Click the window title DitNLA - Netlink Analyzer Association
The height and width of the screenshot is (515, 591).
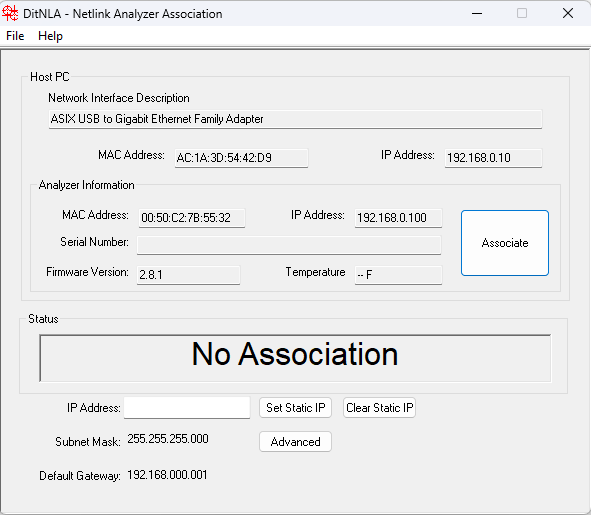click(122, 14)
